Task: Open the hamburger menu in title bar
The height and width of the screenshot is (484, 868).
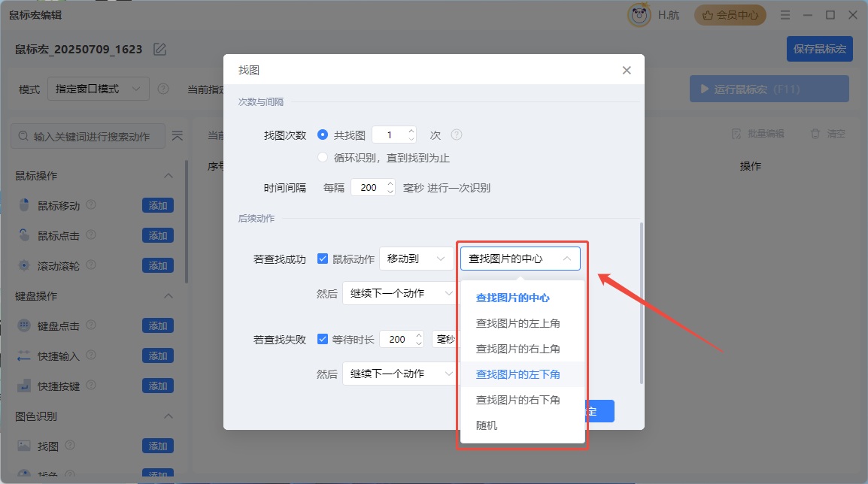Action: 785,15
